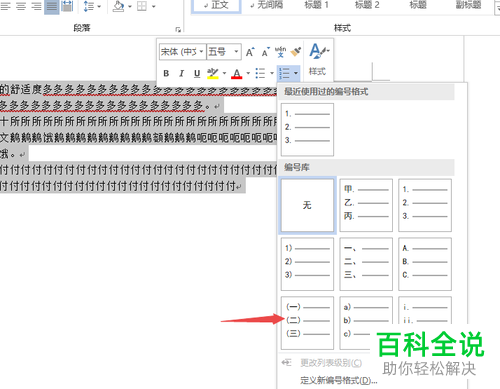The height and width of the screenshot is (389, 500).
Task: Apply yellow text highlight color
Action: pos(213,73)
